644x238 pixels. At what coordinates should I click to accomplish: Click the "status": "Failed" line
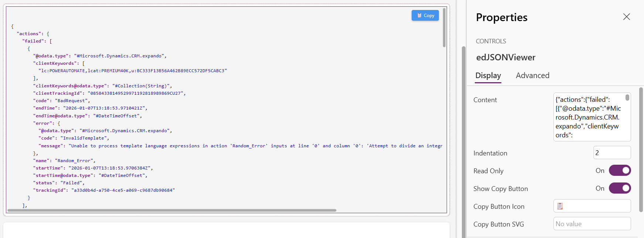[59, 183]
